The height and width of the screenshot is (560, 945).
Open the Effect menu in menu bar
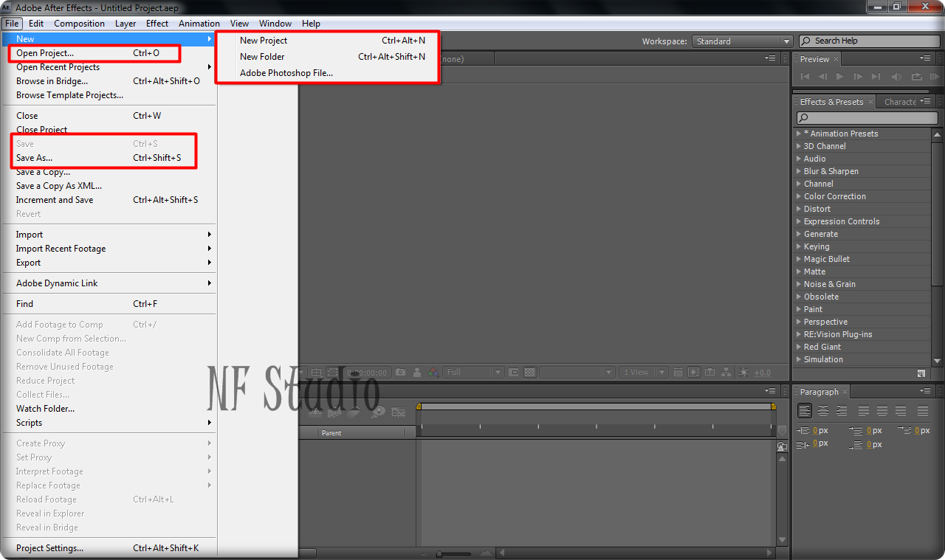coord(157,23)
